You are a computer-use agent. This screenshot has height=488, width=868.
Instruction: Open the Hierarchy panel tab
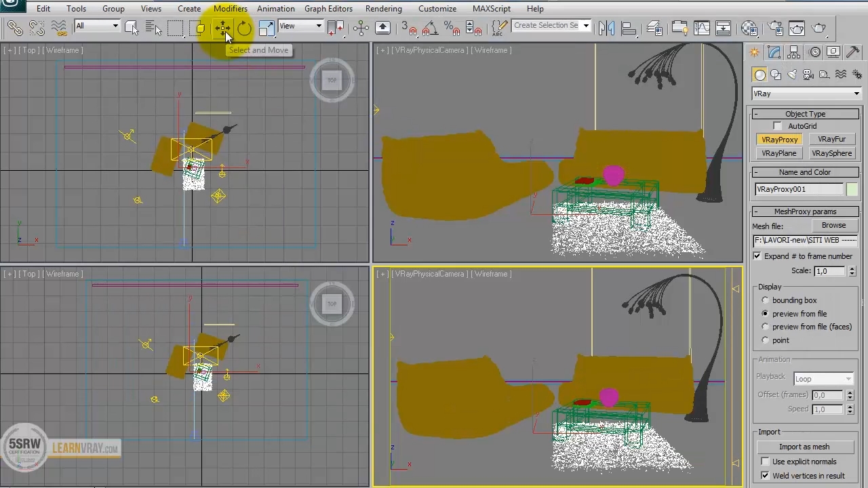pos(793,52)
